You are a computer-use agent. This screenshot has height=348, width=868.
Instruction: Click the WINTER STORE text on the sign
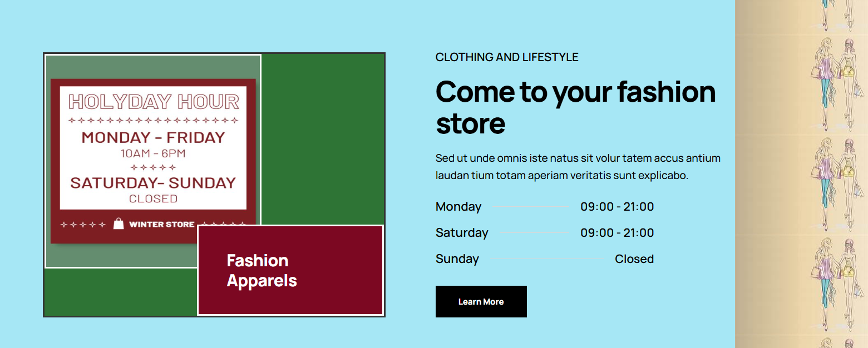(x=161, y=225)
